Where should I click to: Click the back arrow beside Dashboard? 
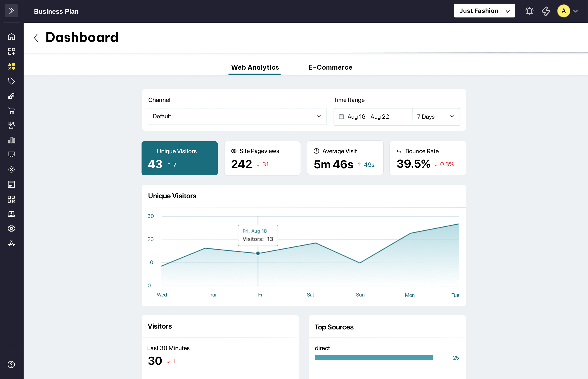36,38
